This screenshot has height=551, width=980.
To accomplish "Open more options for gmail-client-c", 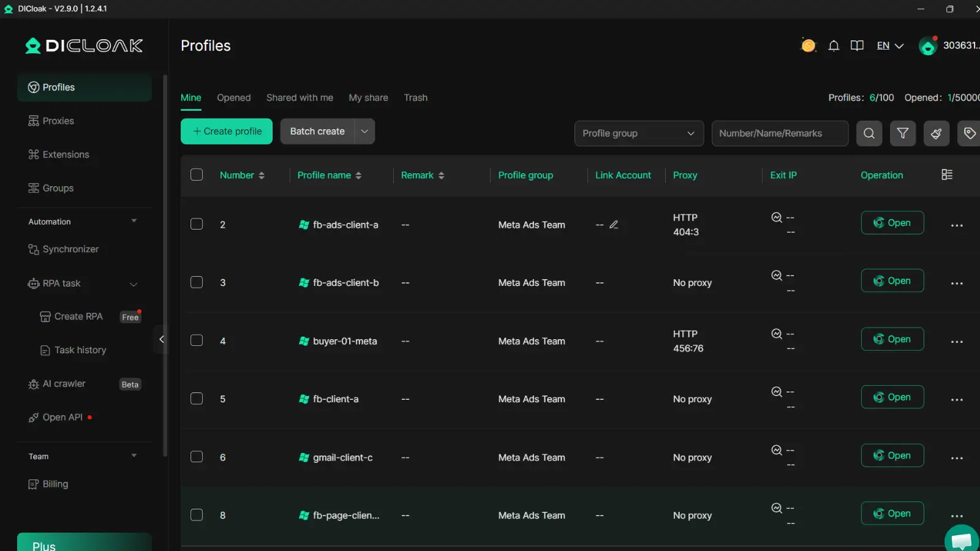I will pyautogui.click(x=957, y=458).
